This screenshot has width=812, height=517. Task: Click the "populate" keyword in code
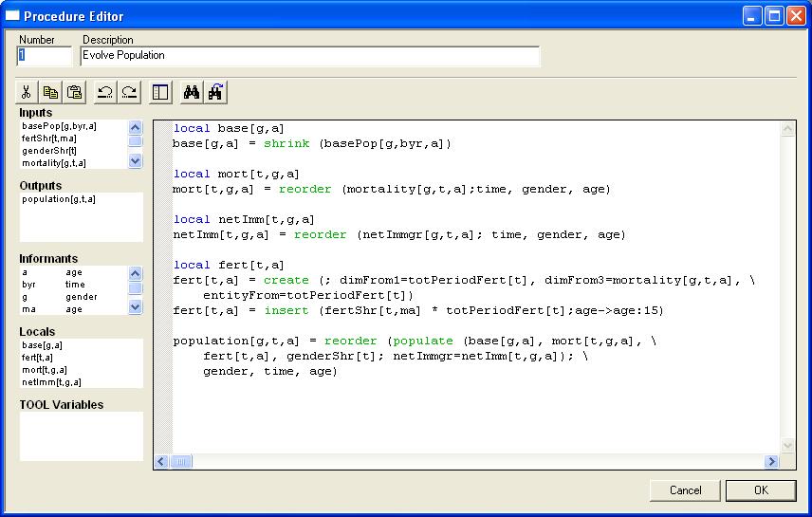point(423,341)
